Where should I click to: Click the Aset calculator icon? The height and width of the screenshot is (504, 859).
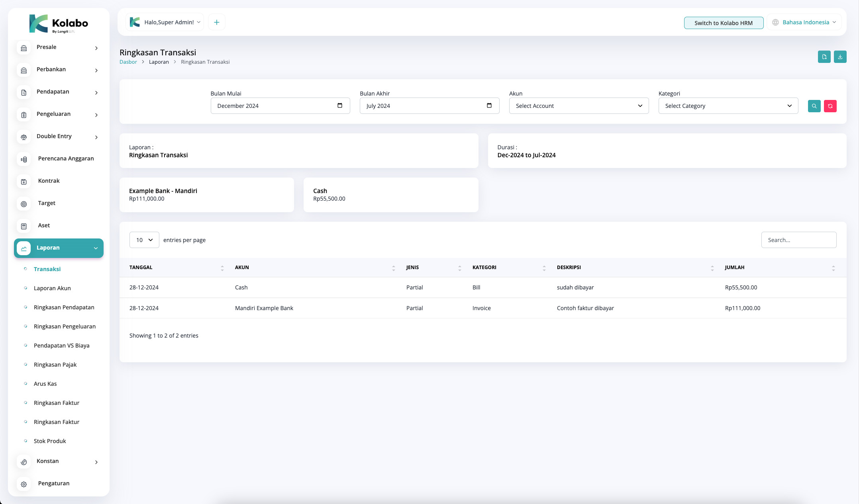[x=24, y=227]
